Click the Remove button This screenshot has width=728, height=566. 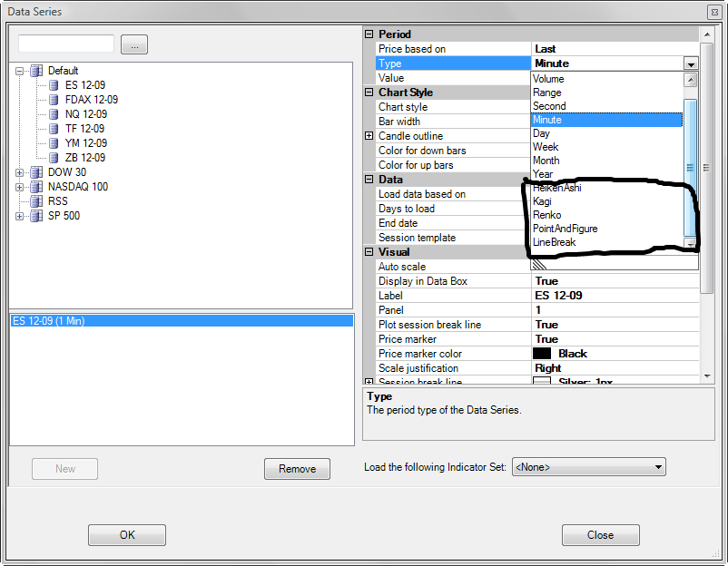coord(297,469)
